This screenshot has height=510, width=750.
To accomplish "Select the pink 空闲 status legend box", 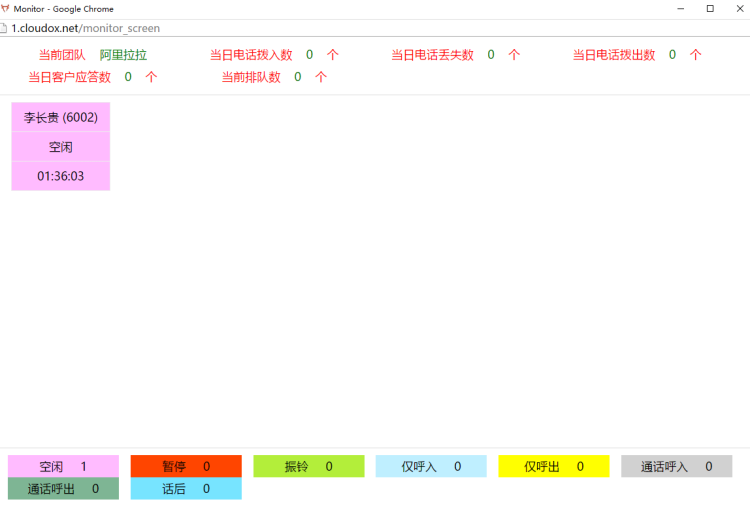I will [63, 467].
